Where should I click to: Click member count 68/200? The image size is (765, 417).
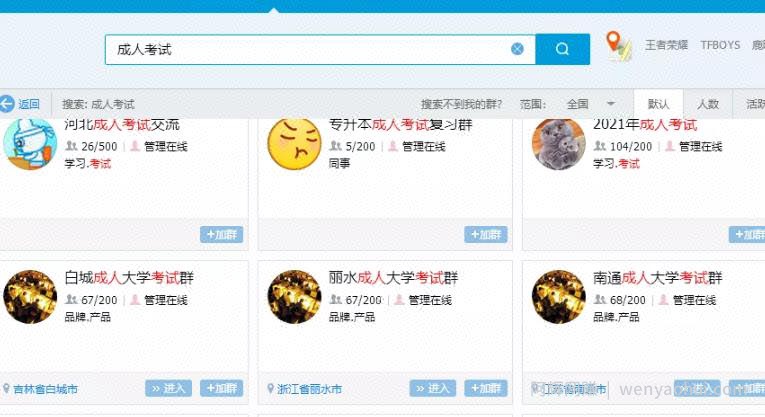click(x=627, y=300)
